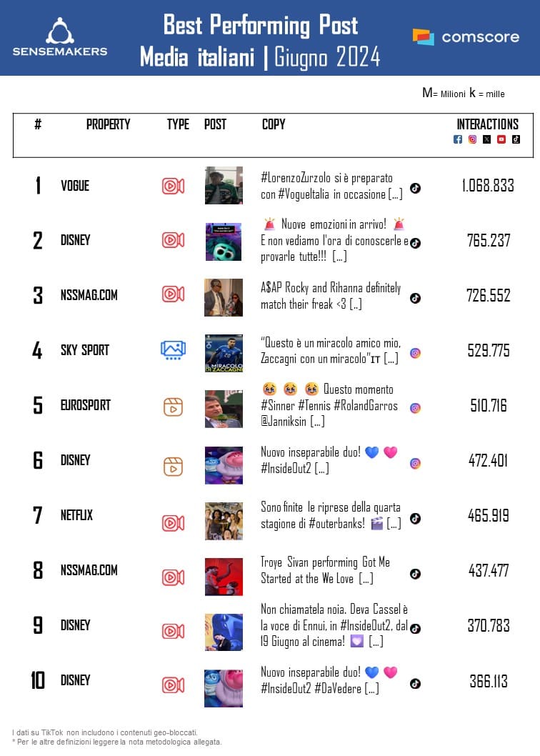This screenshot has width=540, height=756.
Task: Click the 1.068.833 interactions value
Action: (488, 186)
